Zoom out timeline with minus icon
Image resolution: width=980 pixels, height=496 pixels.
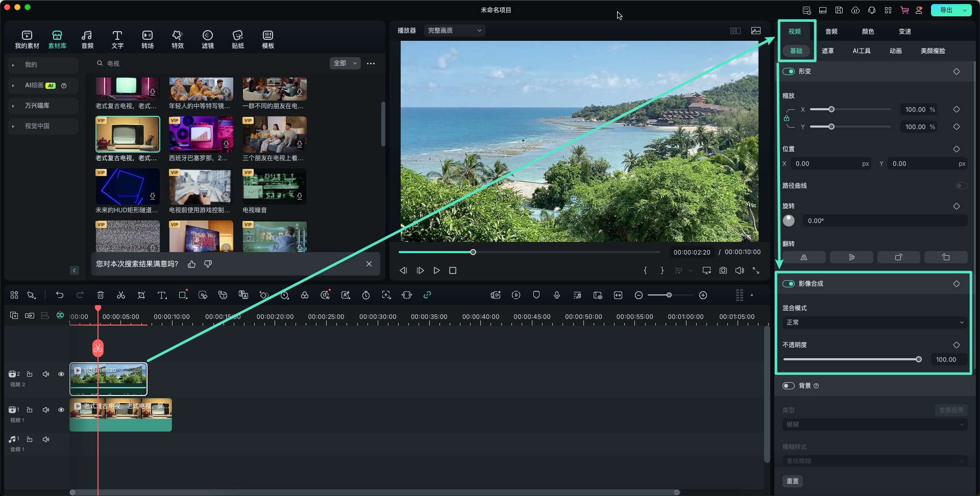[x=639, y=295]
